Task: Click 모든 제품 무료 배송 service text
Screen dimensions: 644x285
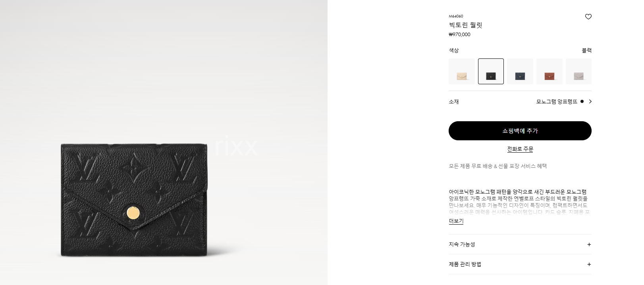Action: point(497,166)
